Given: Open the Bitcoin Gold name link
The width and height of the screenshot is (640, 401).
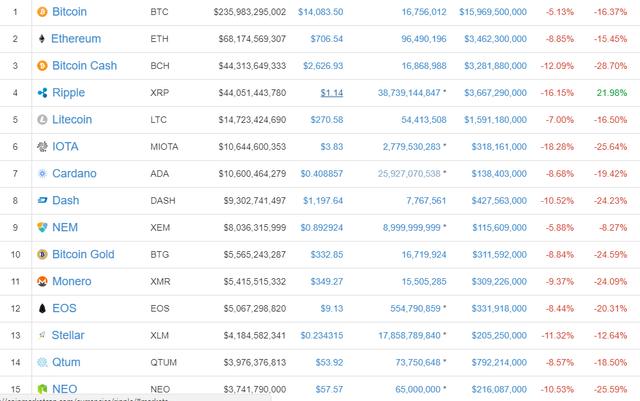Looking at the screenshot, I should (x=83, y=254).
